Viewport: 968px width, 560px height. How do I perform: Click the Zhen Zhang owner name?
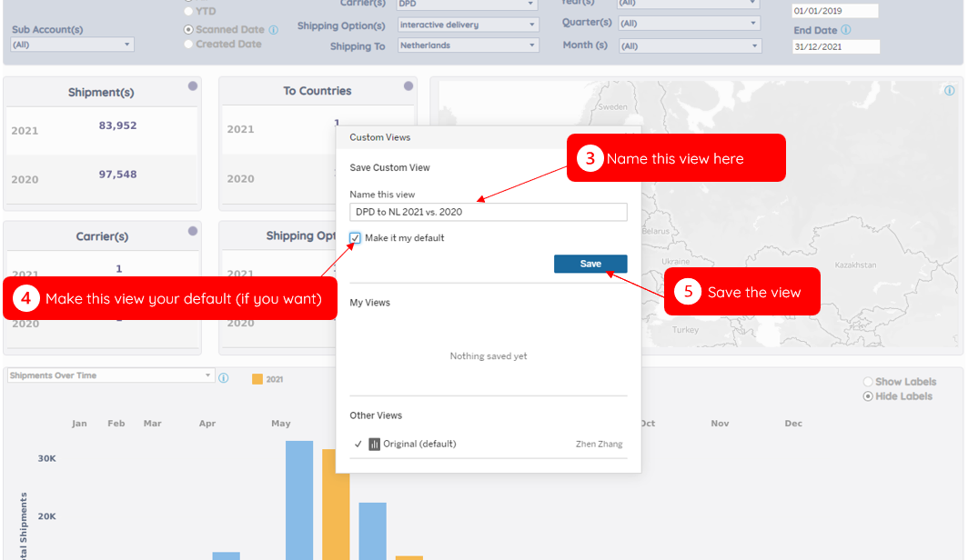pos(599,444)
